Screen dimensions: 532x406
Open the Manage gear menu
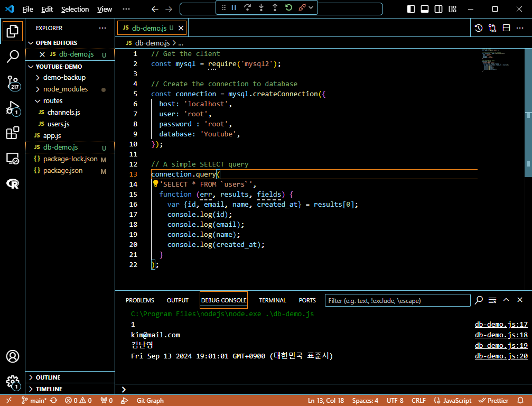point(13,382)
